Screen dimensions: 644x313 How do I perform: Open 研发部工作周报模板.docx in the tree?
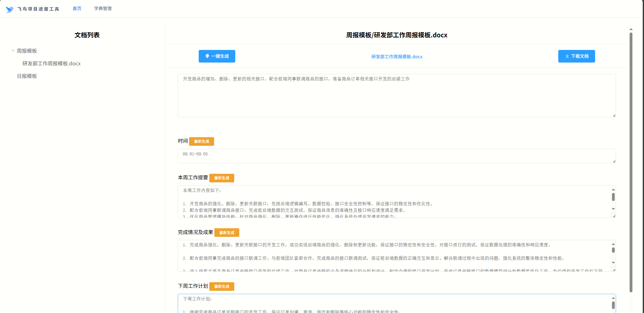[51, 64]
